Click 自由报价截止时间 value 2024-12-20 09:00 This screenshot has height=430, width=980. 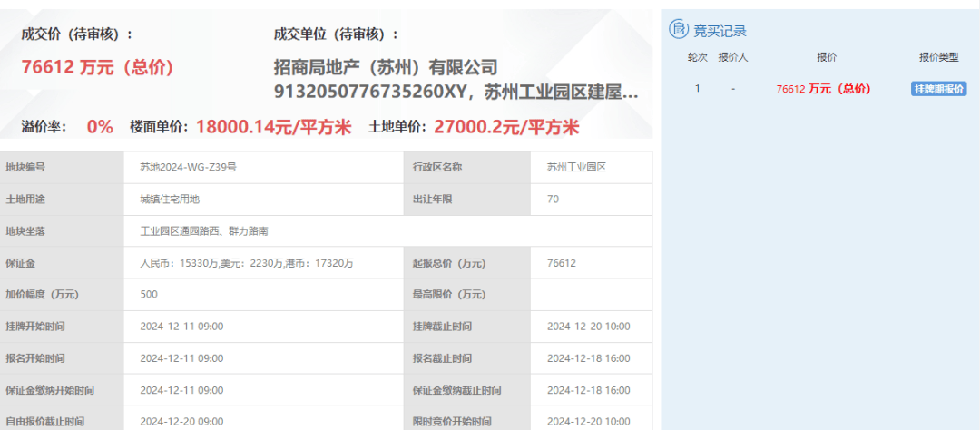point(181,422)
